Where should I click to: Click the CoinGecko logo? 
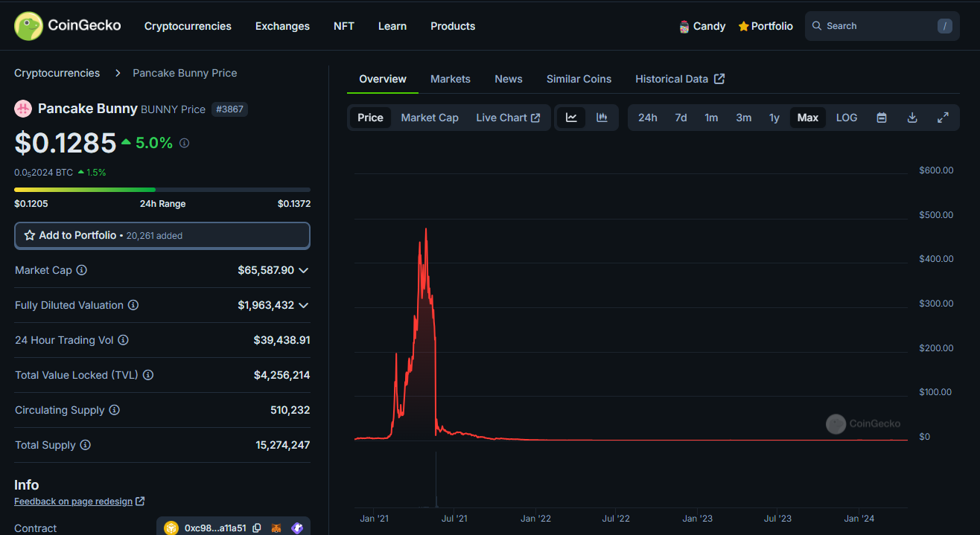point(68,26)
